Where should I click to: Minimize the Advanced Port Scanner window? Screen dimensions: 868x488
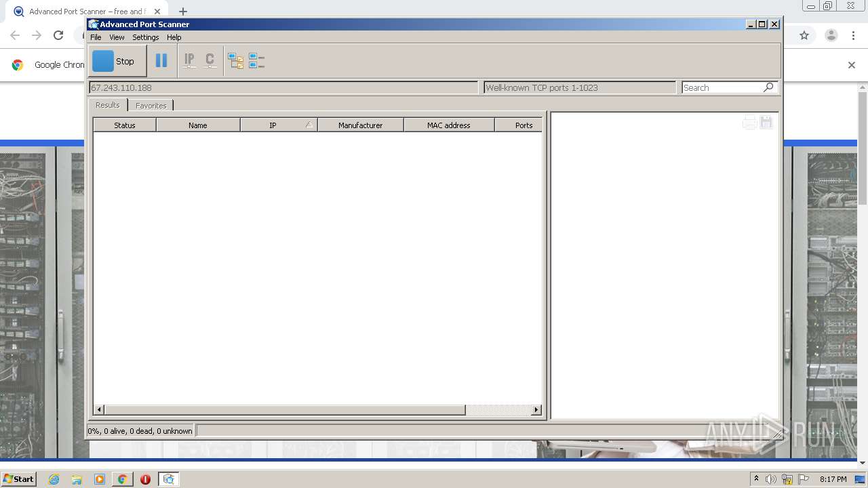(751, 24)
